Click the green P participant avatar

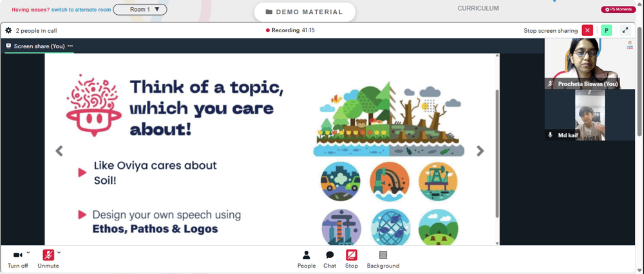pyautogui.click(x=606, y=30)
